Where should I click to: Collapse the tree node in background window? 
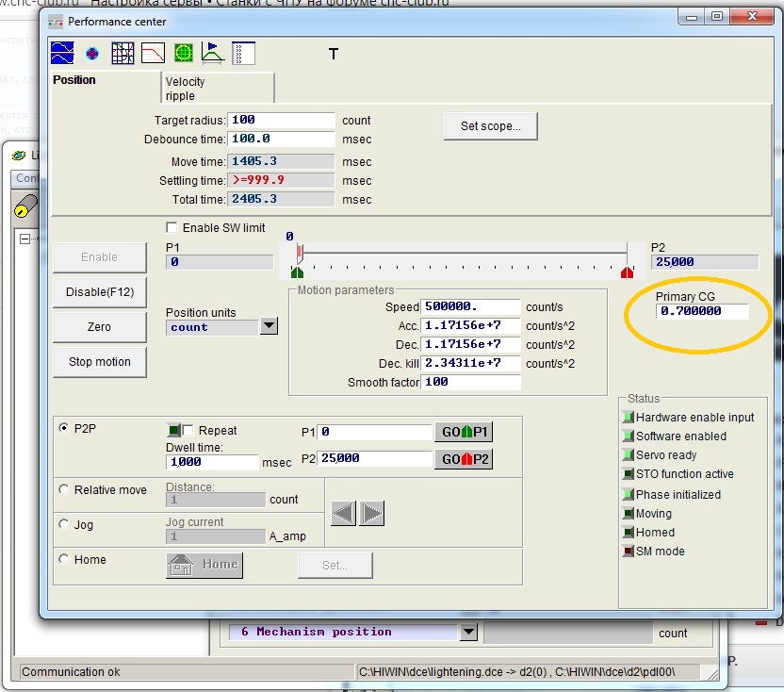pyautogui.click(x=24, y=239)
